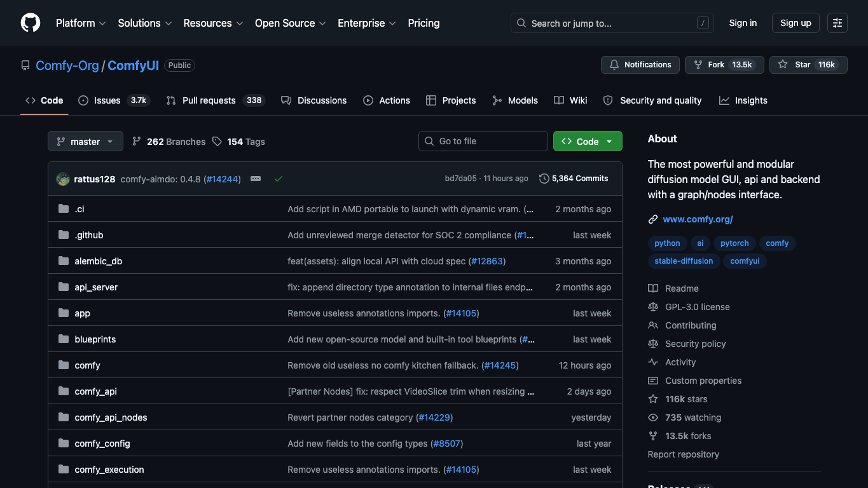Screen dimensions: 868x488
Task: Open the Comfy-Org owner link
Action: click(67, 65)
